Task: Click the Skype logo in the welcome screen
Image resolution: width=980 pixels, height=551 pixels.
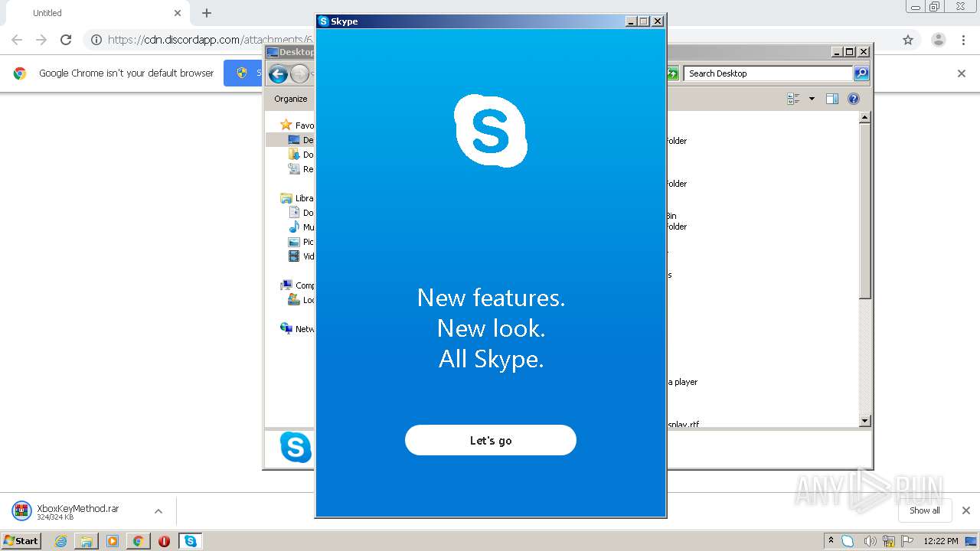Action: click(x=491, y=131)
